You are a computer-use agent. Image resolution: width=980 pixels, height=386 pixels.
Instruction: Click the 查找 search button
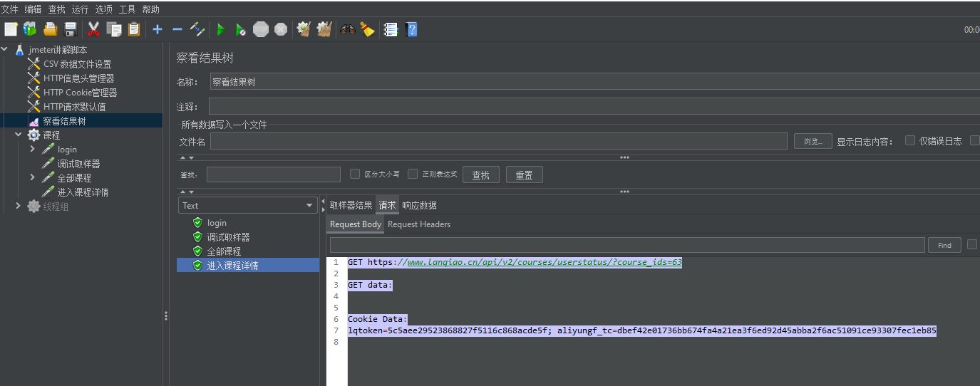(481, 174)
